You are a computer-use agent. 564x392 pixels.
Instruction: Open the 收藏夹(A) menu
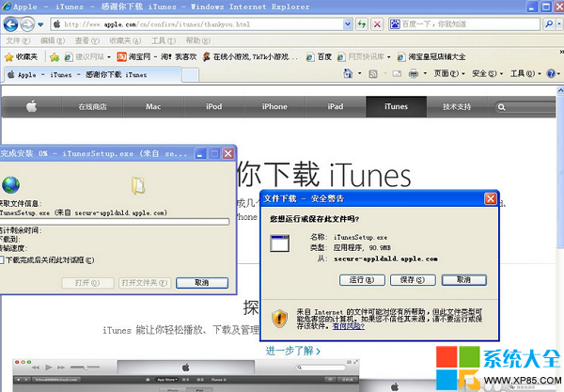click(x=126, y=40)
